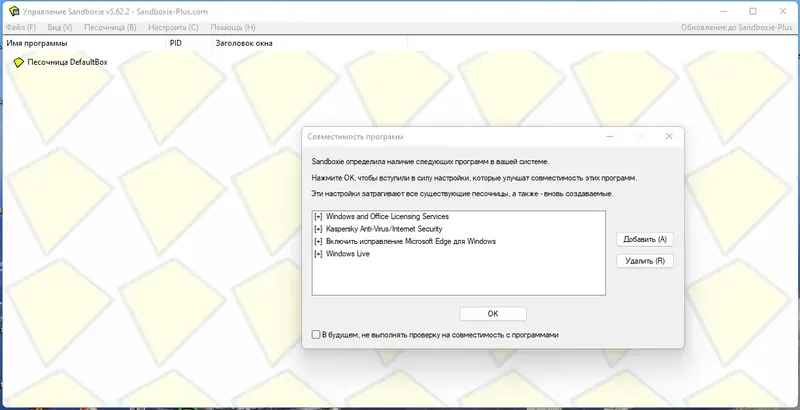Click the Удалить (R) button
800x410 pixels.
[645, 261]
